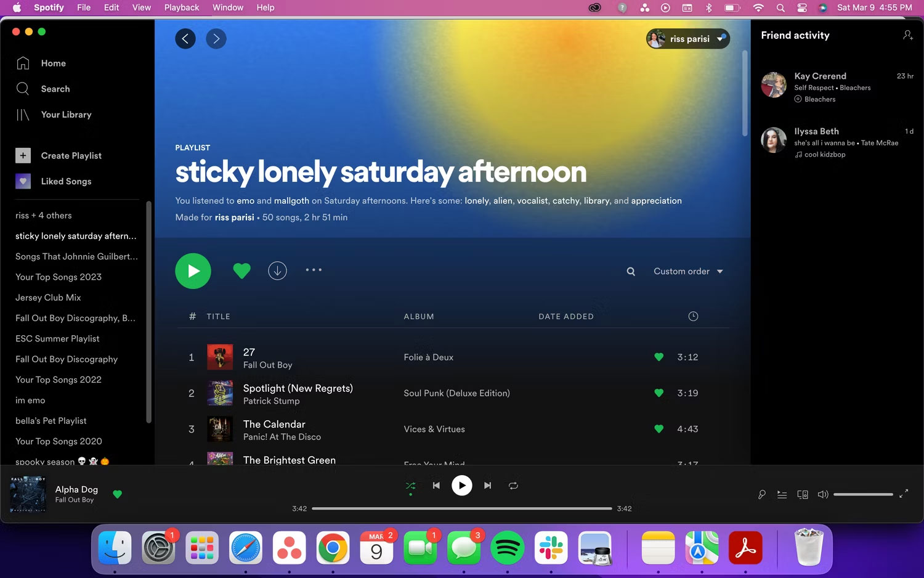Open Adobe Acrobat from the dock
The width and height of the screenshot is (924, 578).
coord(745,548)
